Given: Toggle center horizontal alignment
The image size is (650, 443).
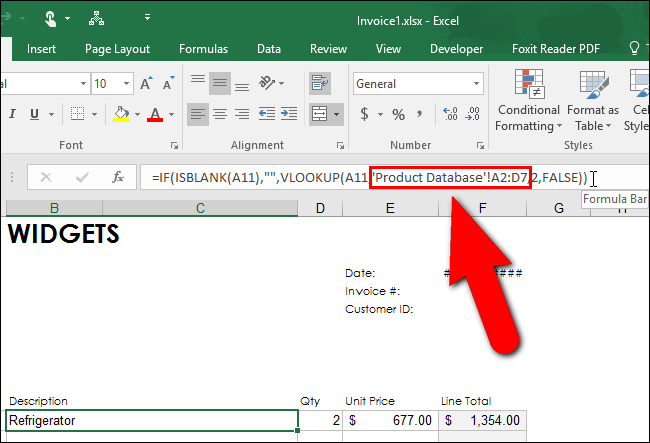Looking at the screenshot, I should (x=222, y=114).
